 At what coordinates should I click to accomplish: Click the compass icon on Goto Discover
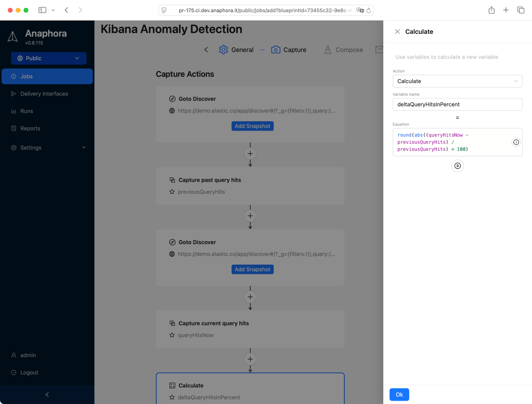[172, 99]
